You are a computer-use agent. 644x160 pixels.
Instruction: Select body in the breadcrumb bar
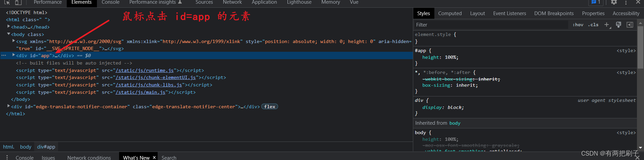click(25, 147)
